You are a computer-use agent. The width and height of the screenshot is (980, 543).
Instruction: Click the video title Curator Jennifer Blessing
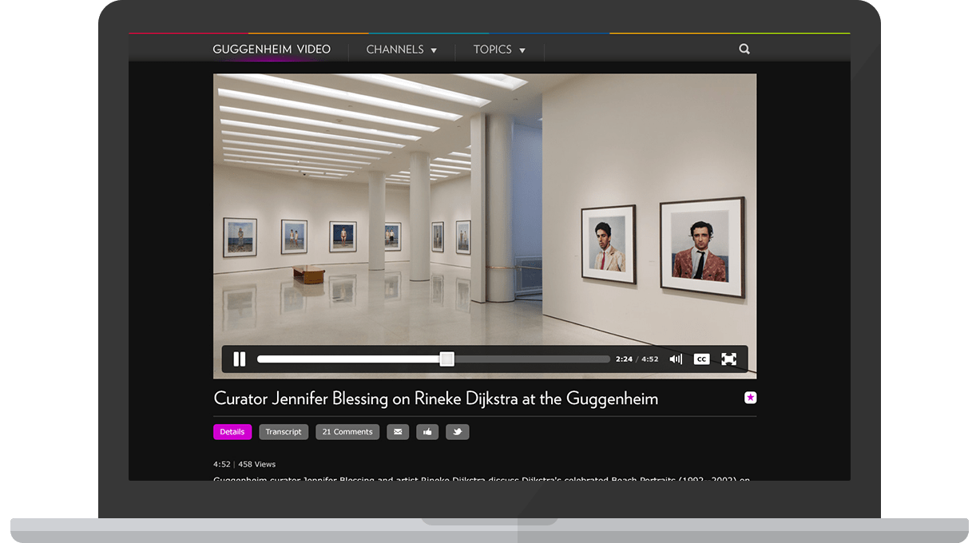pos(436,398)
